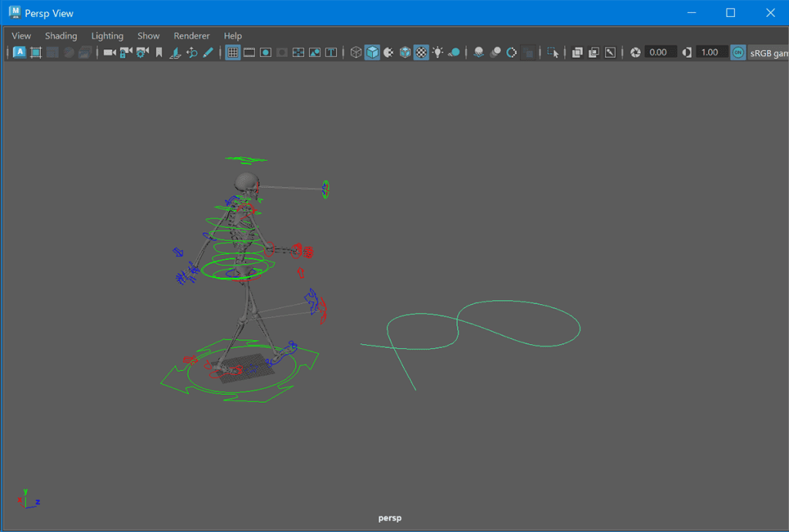Screen dimensions: 789x532
Task: Click the camera Bookmarks icon
Action: tap(159, 52)
